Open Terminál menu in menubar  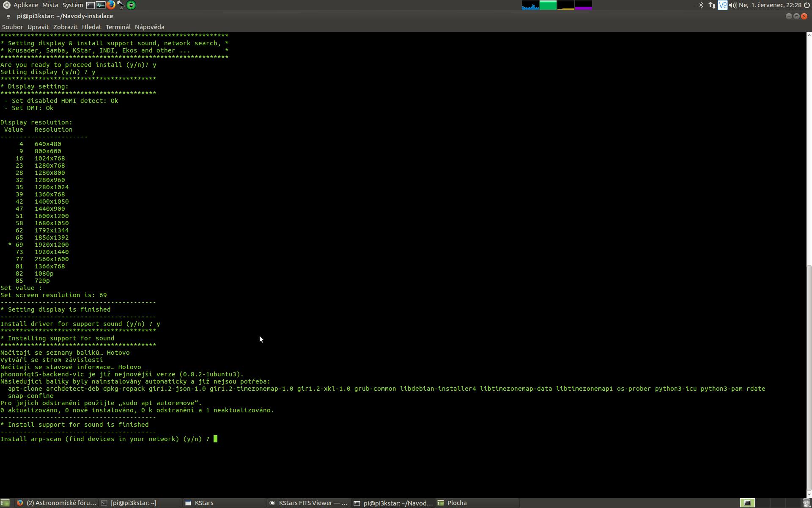pyautogui.click(x=118, y=27)
